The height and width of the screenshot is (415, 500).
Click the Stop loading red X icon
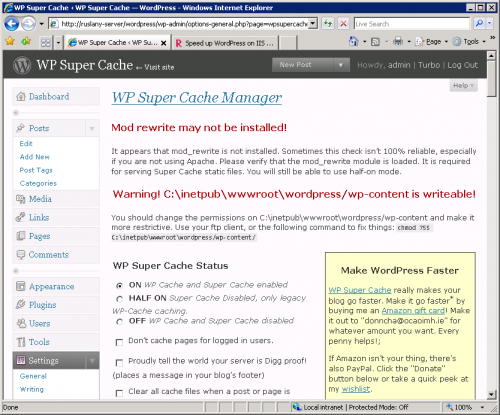(x=343, y=24)
